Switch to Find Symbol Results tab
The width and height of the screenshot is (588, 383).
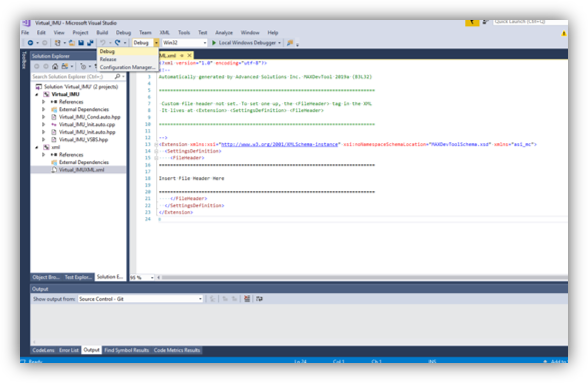126,350
